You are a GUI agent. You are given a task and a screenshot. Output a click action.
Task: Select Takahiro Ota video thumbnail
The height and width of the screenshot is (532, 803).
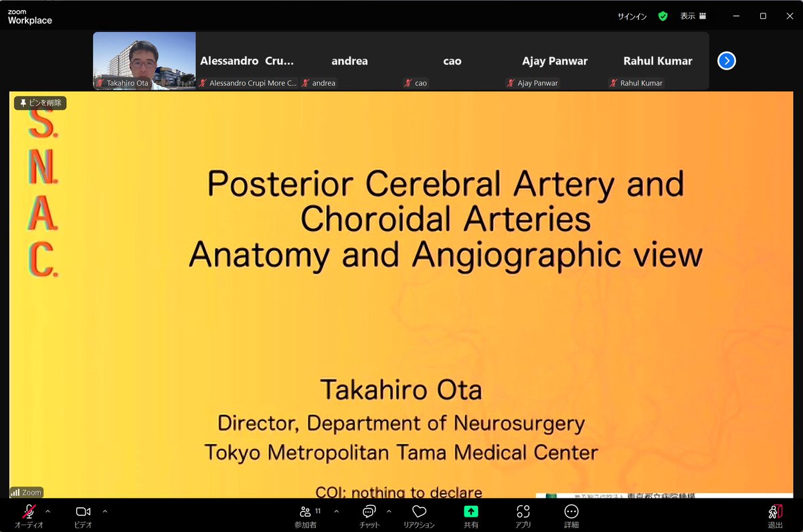pos(144,61)
